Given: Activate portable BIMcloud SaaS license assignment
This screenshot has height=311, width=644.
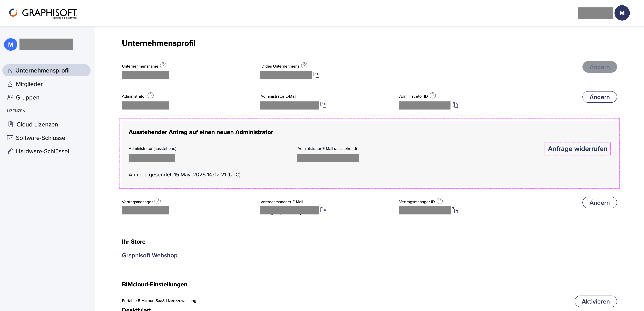Looking at the screenshot, I should coord(596,301).
